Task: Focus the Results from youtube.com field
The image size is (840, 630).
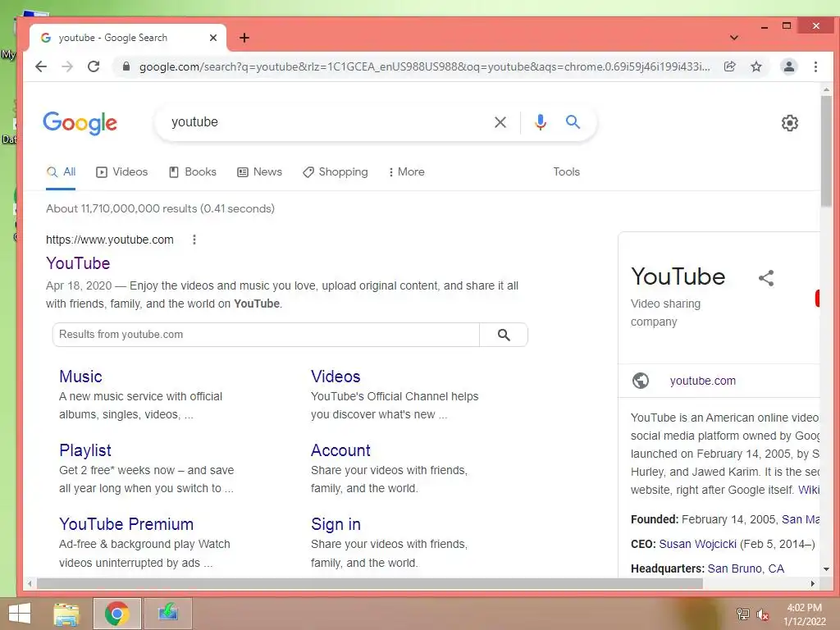Action: [x=266, y=335]
